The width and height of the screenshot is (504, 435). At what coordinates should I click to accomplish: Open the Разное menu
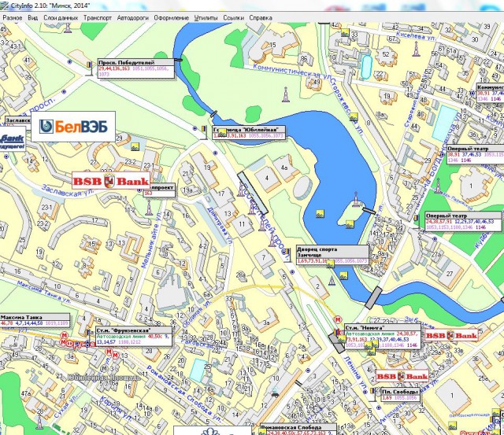13,17
